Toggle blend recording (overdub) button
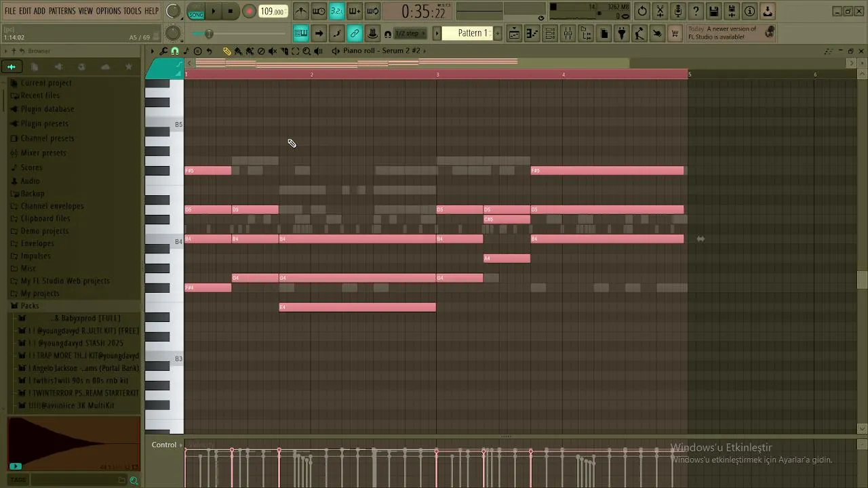The width and height of the screenshot is (868, 488). [354, 12]
